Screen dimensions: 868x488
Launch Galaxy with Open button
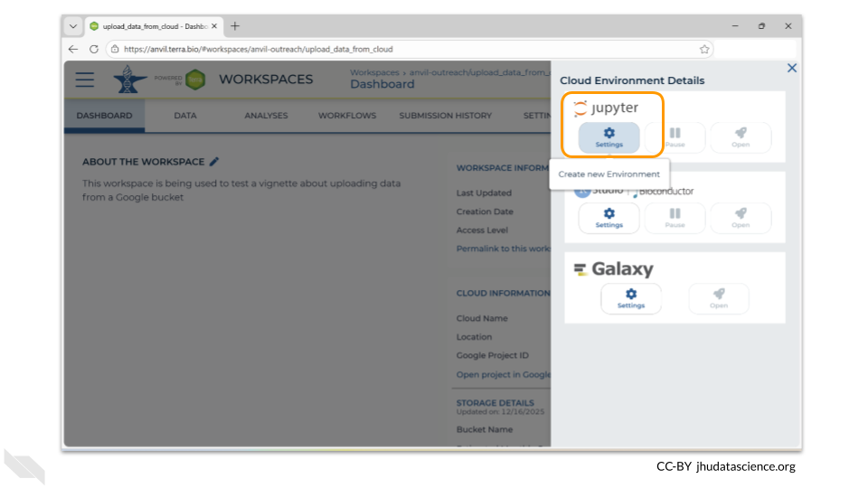[719, 298]
